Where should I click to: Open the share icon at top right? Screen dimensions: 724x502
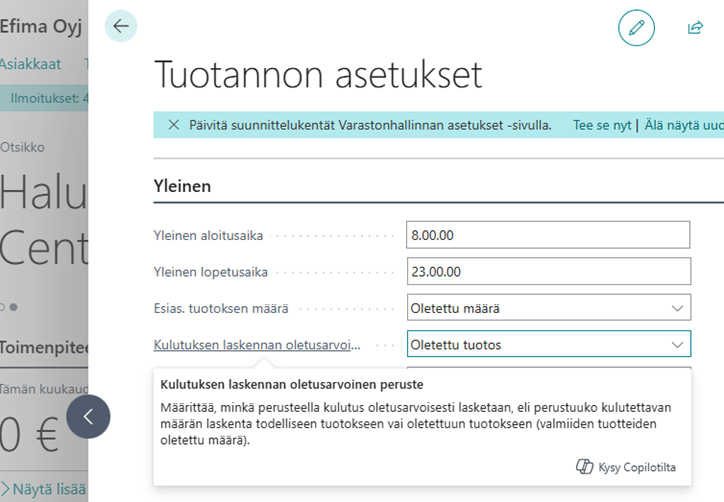tap(696, 28)
